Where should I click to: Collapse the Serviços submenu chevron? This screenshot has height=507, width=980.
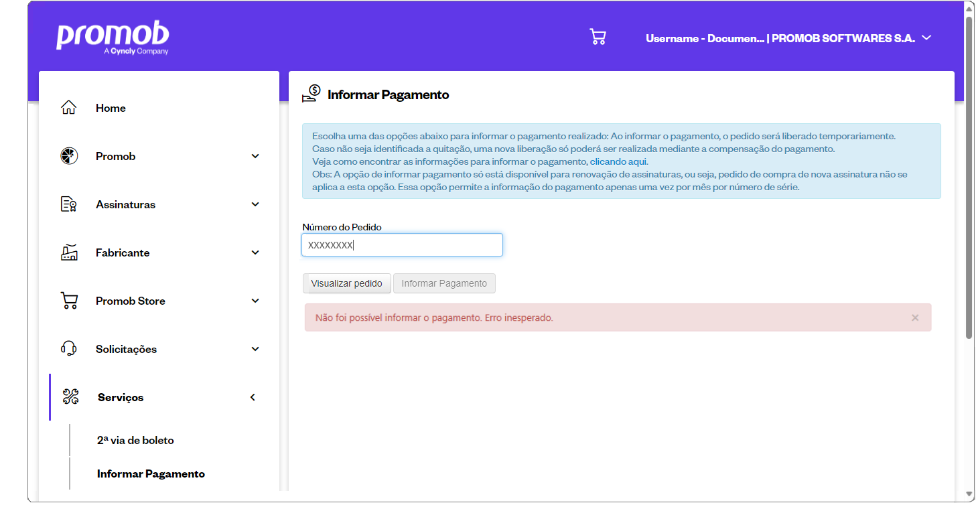(253, 397)
